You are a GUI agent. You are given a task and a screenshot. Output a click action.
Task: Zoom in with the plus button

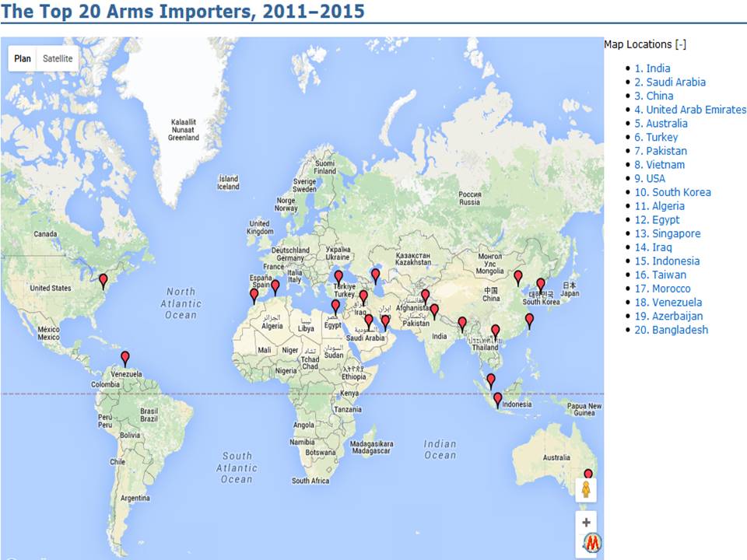[586, 523]
